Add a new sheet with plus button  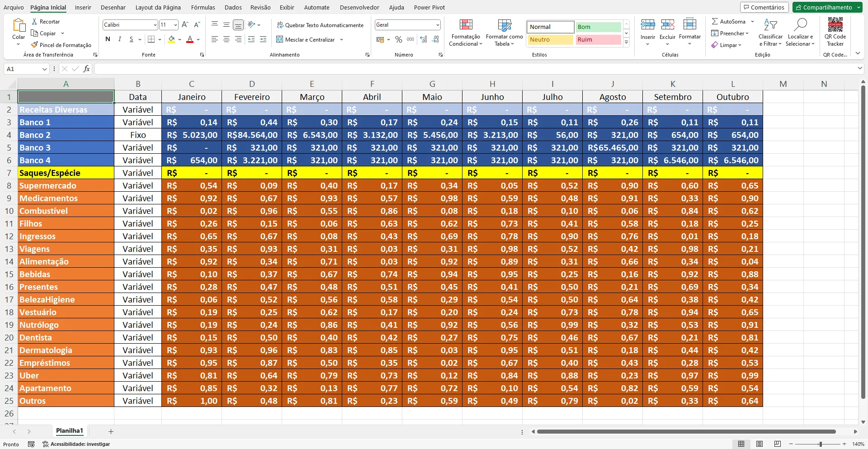pos(111,431)
